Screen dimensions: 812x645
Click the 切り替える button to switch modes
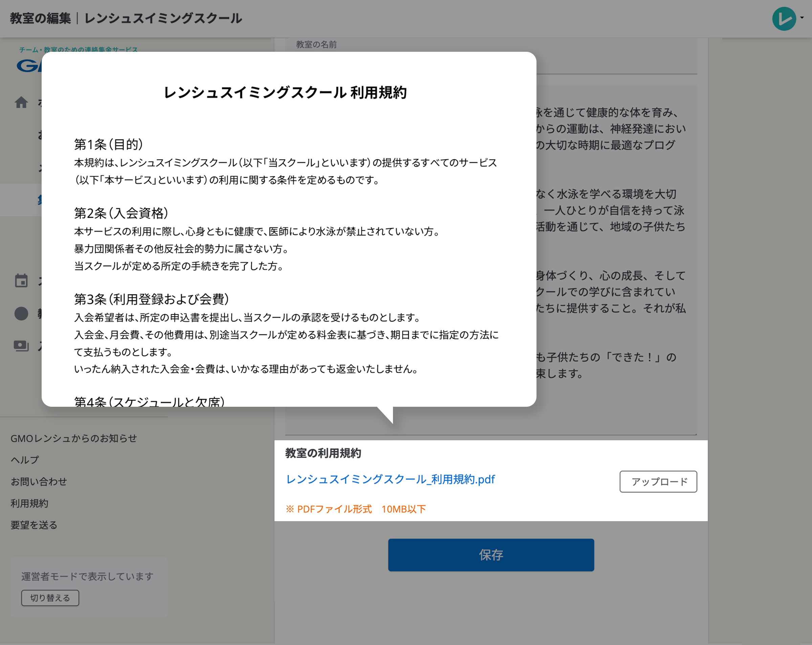tap(50, 598)
